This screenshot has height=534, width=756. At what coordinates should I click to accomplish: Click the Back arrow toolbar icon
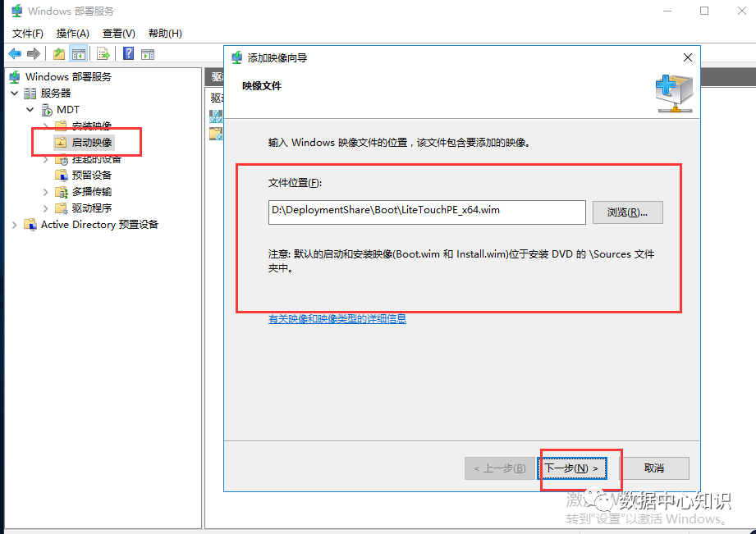click(x=15, y=53)
